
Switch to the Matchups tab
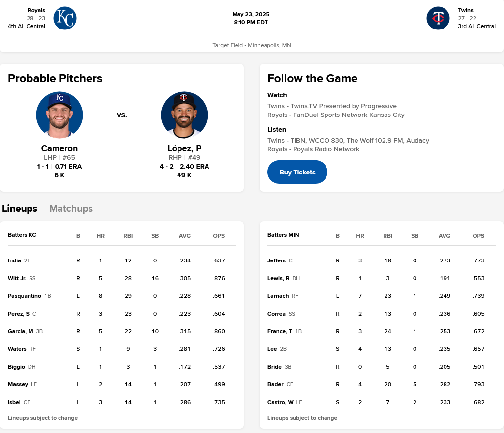click(x=71, y=209)
